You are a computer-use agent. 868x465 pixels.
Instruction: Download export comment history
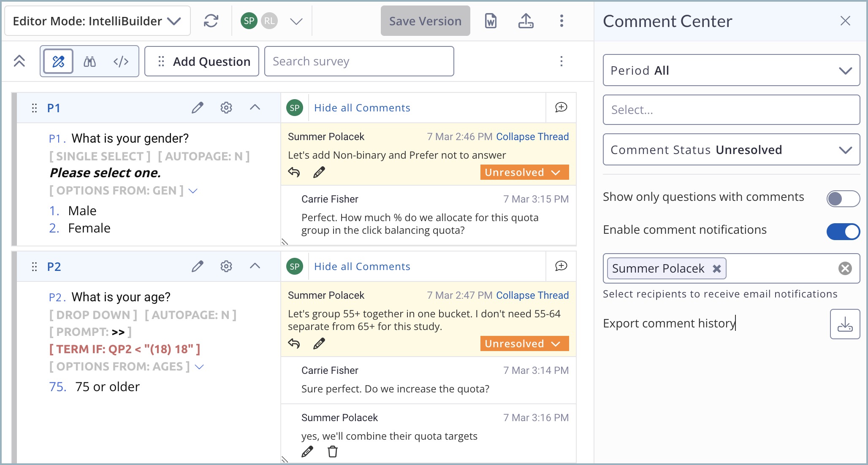[x=845, y=324]
